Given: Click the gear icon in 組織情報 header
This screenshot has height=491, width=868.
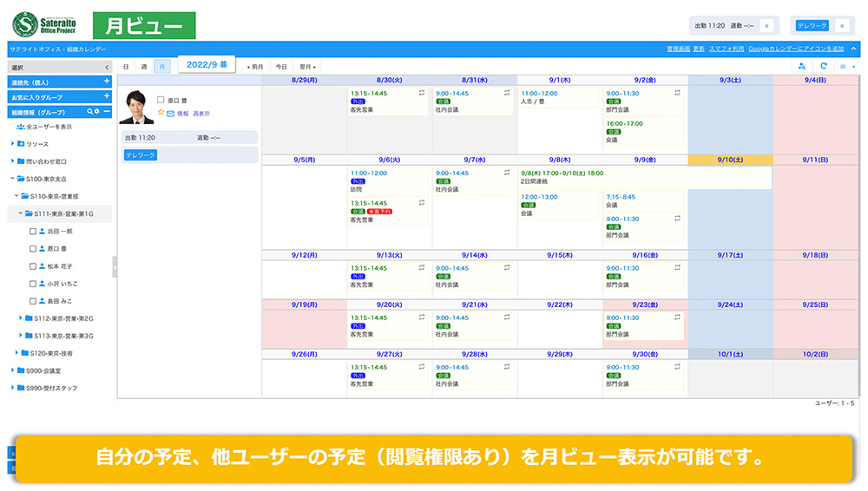Looking at the screenshot, I should (x=97, y=112).
